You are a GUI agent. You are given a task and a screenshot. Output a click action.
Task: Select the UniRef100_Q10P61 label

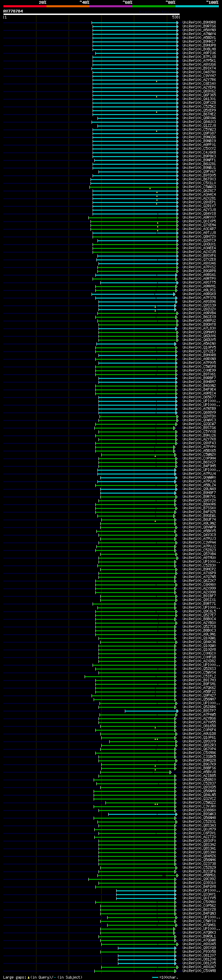[x=199, y=737]
